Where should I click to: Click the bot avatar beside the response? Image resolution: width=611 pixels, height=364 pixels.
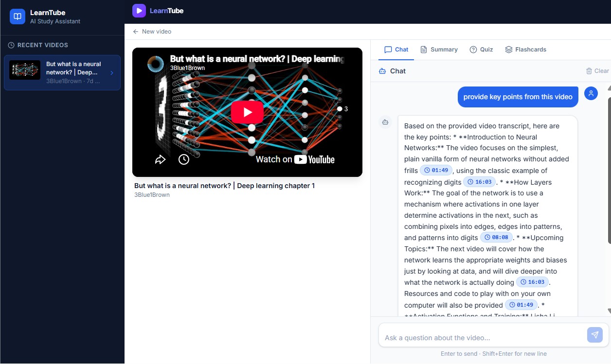(x=385, y=122)
